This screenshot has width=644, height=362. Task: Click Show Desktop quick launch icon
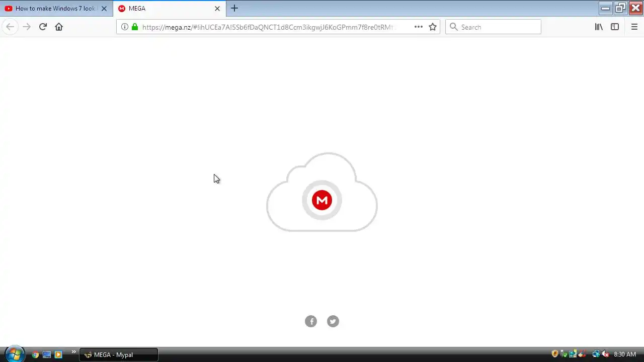click(x=47, y=354)
